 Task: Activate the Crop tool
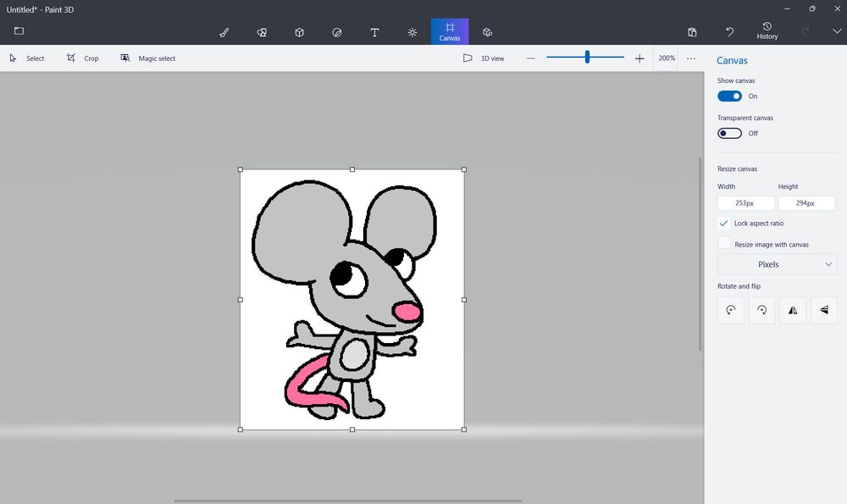click(x=83, y=58)
